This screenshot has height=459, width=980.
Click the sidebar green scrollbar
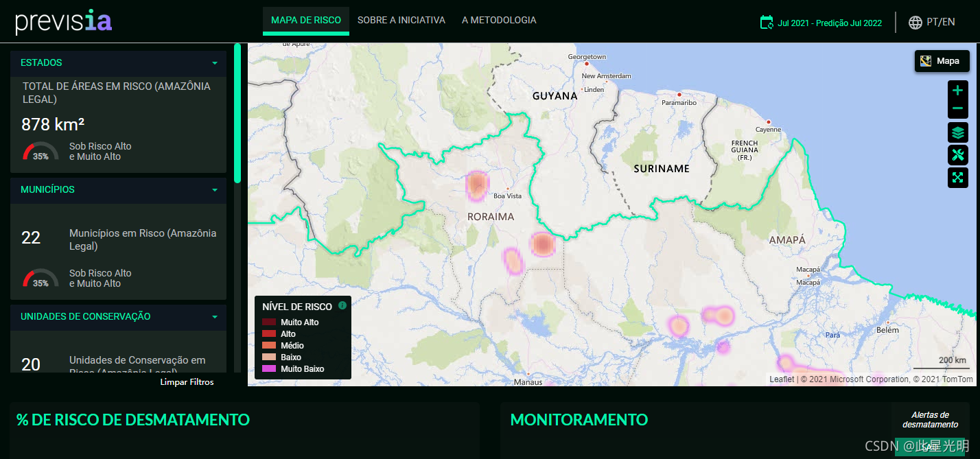pyautogui.click(x=237, y=113)
